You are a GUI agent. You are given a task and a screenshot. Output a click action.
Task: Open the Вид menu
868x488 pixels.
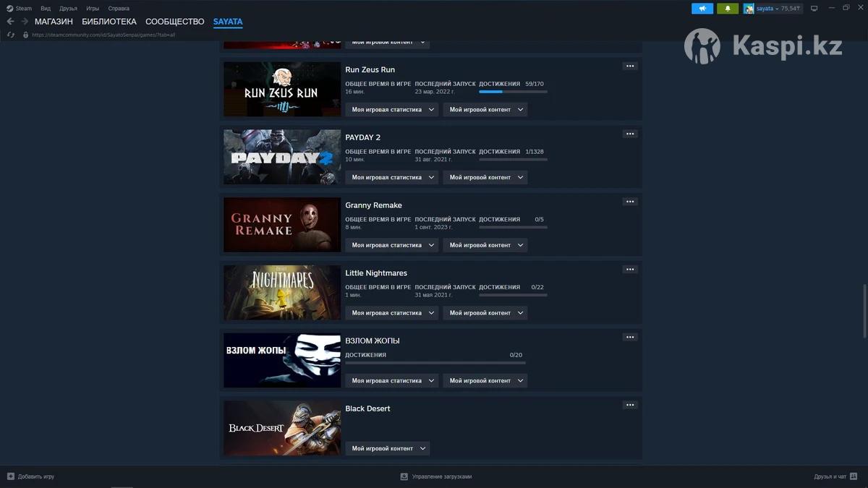pyautogui.click(x=46, y=9)
